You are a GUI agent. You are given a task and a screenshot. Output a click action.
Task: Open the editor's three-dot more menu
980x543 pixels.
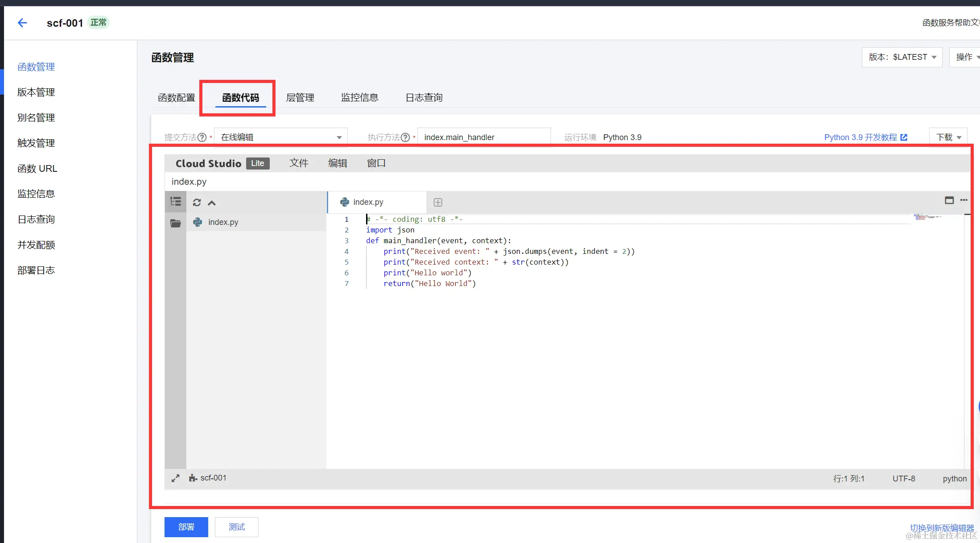click(964, 200)
